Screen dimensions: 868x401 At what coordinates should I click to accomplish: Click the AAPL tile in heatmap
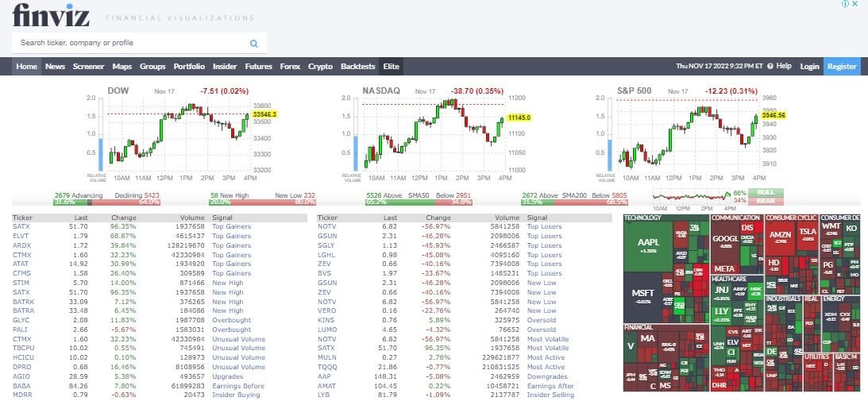point(647,245)
